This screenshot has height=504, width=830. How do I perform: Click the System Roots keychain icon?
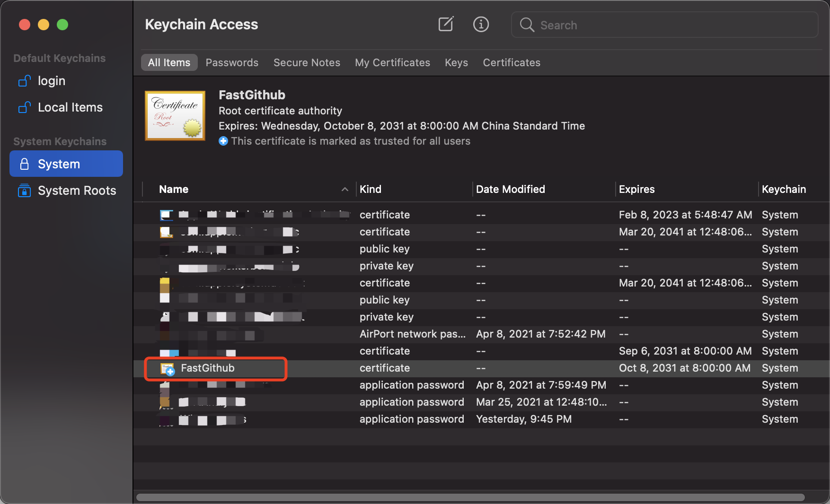coord(24,191)
